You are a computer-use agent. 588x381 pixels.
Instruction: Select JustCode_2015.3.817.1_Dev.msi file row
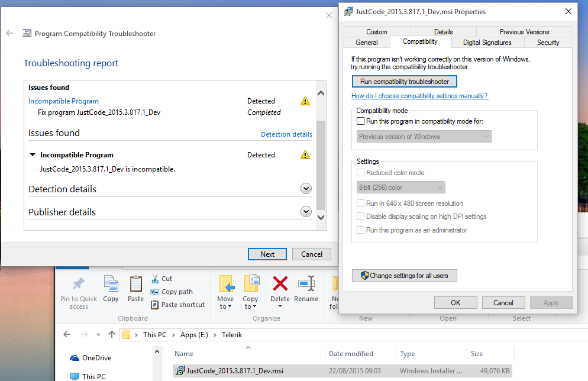(x=343, y=371)
